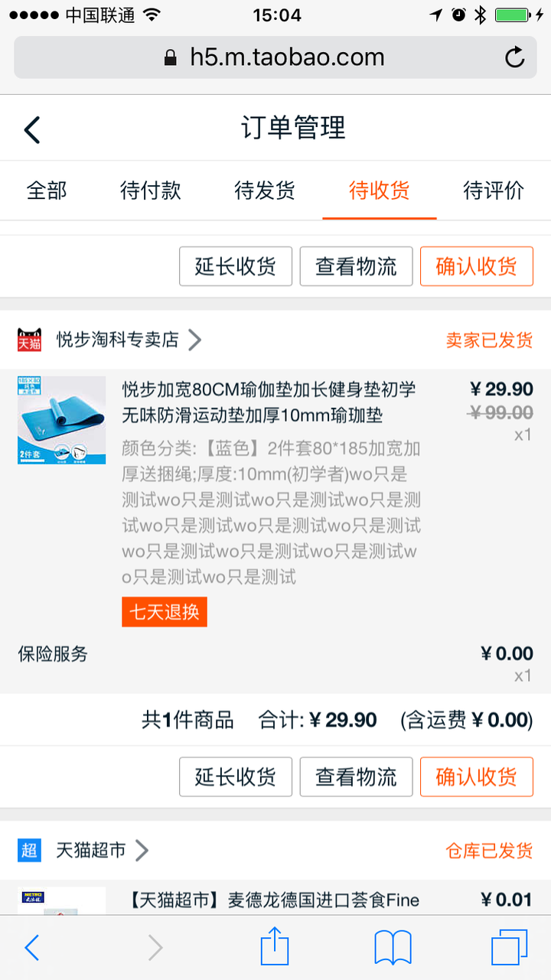Switch to the 待评价 tab
The width and height of the screenshot is (551, 980).
[494, 193]
